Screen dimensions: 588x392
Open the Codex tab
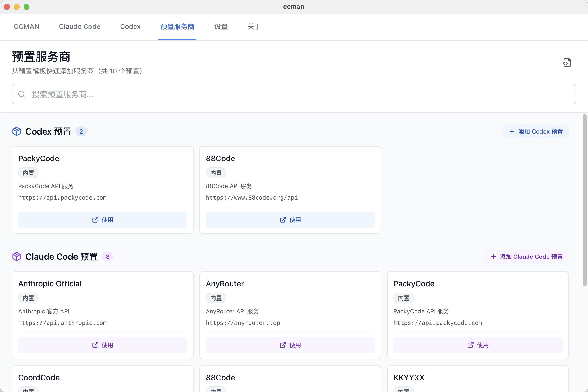(x=130, y=26)
